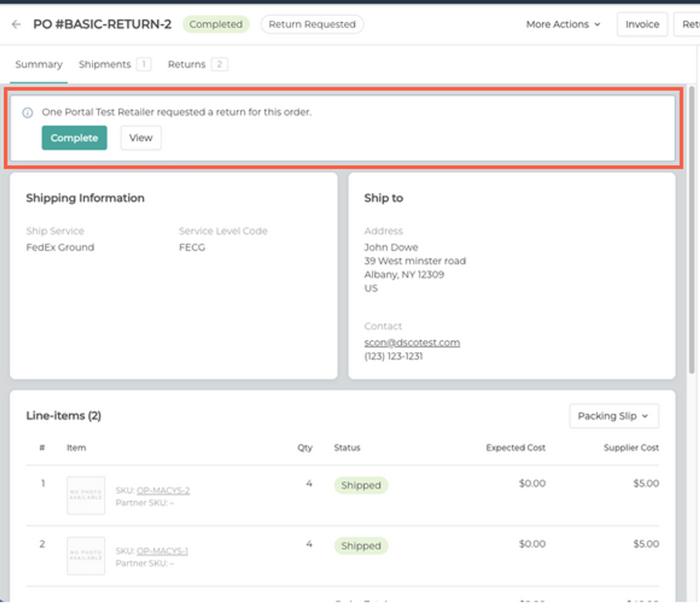The height and width of the screenshot is (603, 700).
Task: Click the scon@dscotest.com email link
Action: click(x=412, y=342)
